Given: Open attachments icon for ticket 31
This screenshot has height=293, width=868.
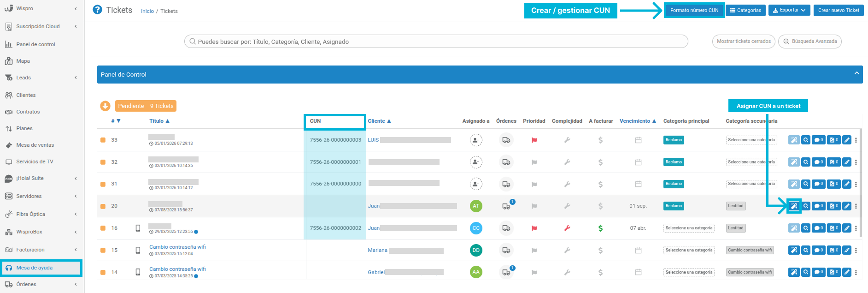Looking at the screenshot, I should coord(834,184).
